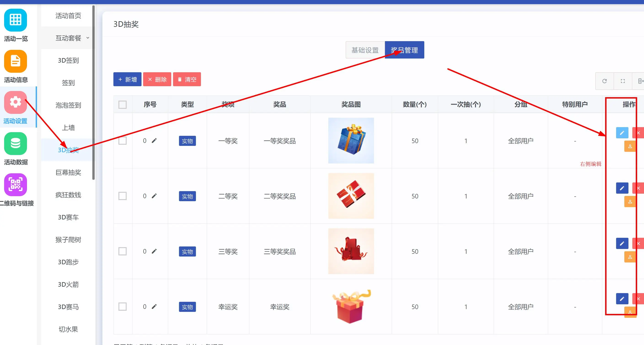Check the 一等奖 row checkbox
The height and width of the screenshot is (345, 644).
click(x=123, y=141)
